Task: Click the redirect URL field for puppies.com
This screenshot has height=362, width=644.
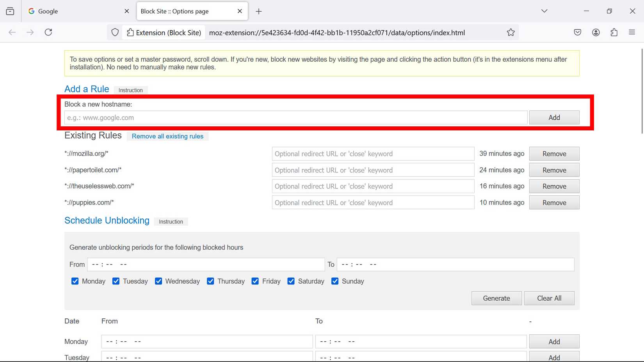Action: pyautogui.click(x=373, y=202)
